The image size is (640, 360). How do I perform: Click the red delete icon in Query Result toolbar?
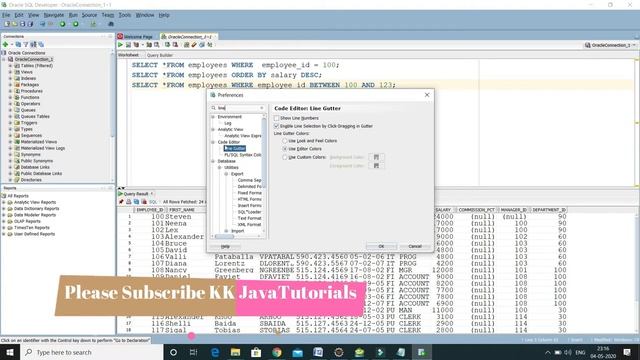tap(144, 202)
